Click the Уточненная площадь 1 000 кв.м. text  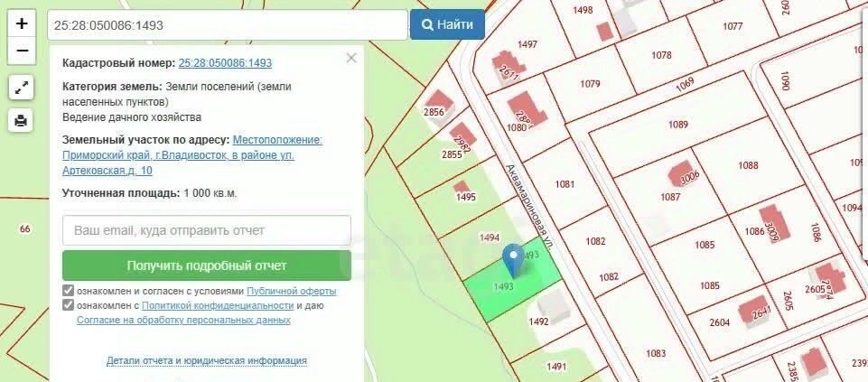(149, 193)
